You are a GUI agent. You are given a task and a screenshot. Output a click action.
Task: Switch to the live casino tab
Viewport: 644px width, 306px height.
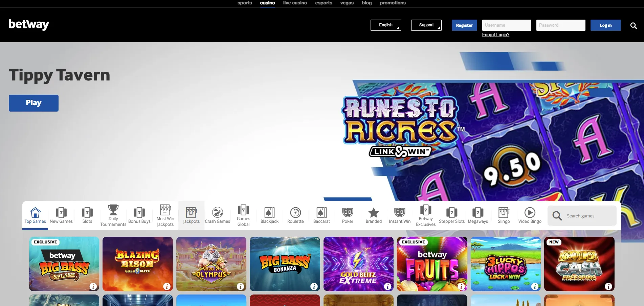(295, 3)
